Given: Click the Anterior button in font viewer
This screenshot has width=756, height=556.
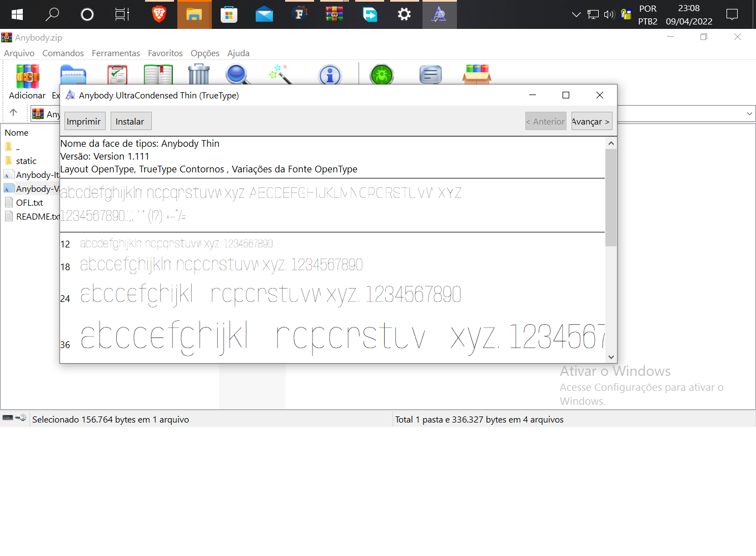Looking at the screenshot, I should [545, 121].
